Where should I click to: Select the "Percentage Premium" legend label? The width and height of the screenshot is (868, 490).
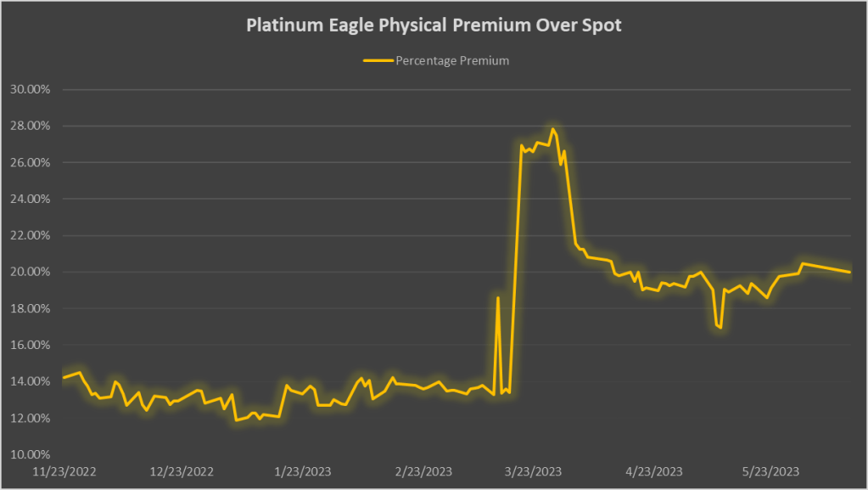point(452,60)
